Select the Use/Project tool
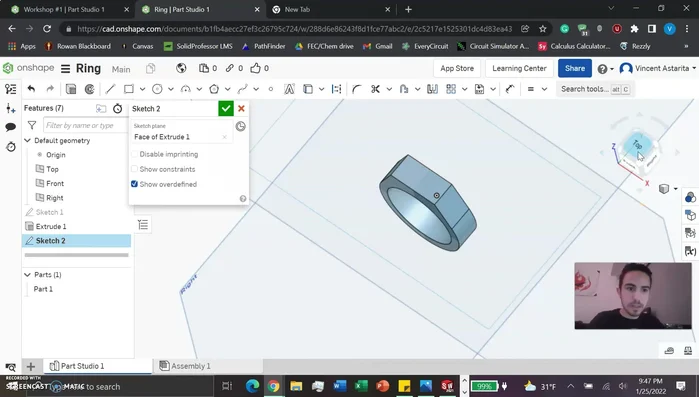The height and width of the screenshot is (397, 699). (x=308, y=89)
